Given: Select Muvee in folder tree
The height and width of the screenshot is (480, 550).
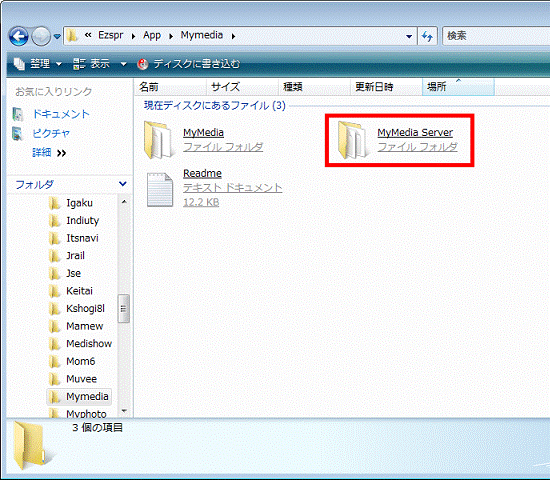Looking at the screenshot, I should click(x=81, y=379).
